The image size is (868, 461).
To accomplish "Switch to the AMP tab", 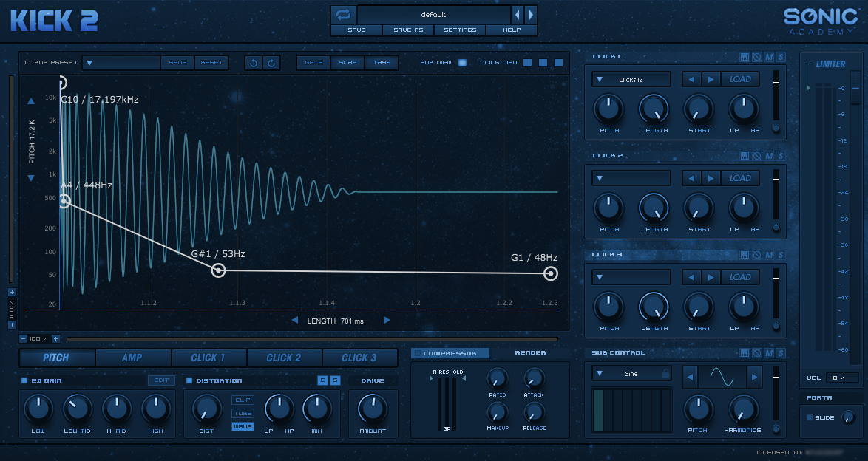I will 132,358.
